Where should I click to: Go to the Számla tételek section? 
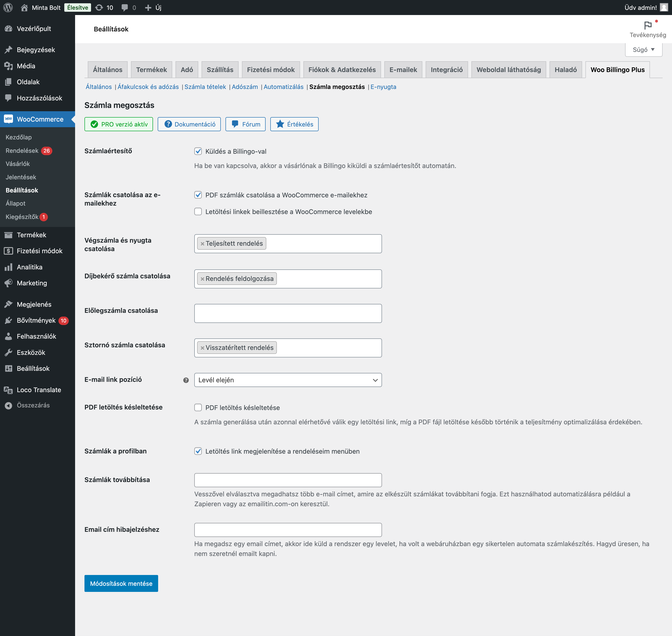click(205, 87)
